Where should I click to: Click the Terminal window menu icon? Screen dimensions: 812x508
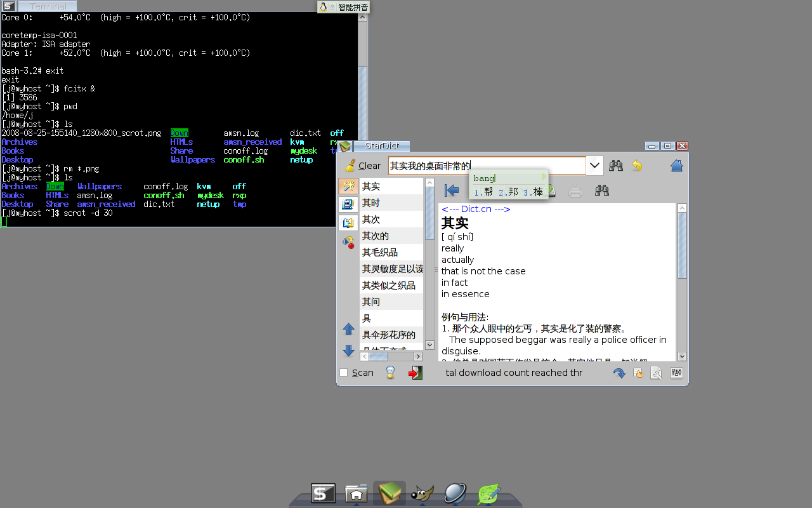coord(9,6)
